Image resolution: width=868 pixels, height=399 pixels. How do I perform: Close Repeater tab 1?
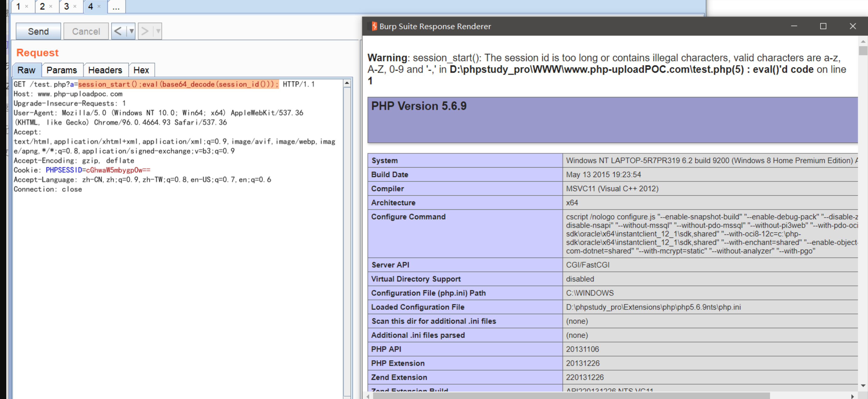(27, 7)
